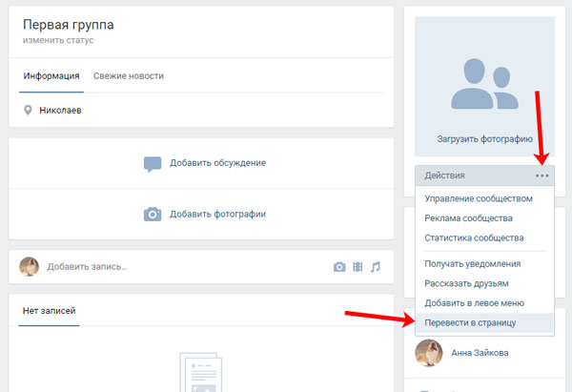Click the изменить статус link
Screen dimensions: 572x392
58,41
